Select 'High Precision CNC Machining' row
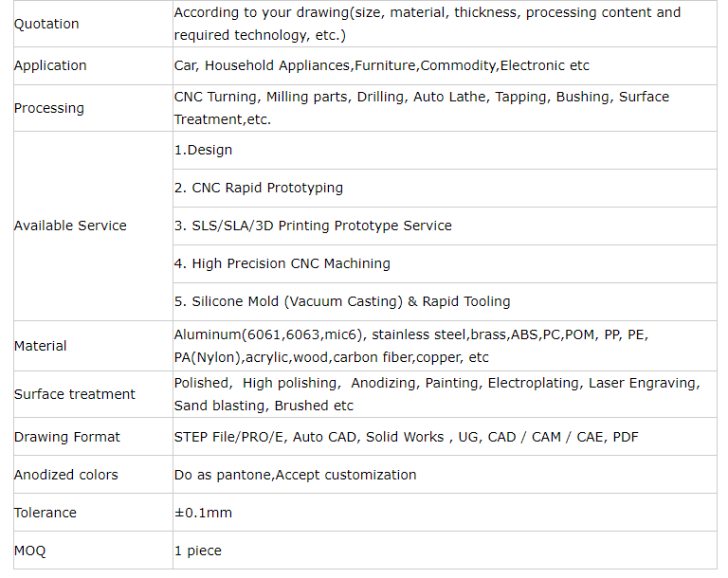 coord(445,263)
